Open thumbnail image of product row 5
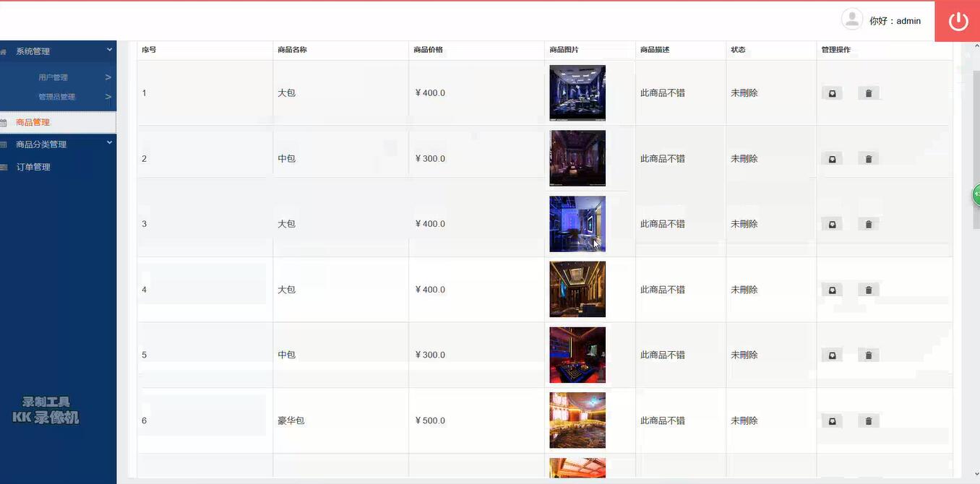This screenshot has width=980, height=484. (x=577, y=355)
